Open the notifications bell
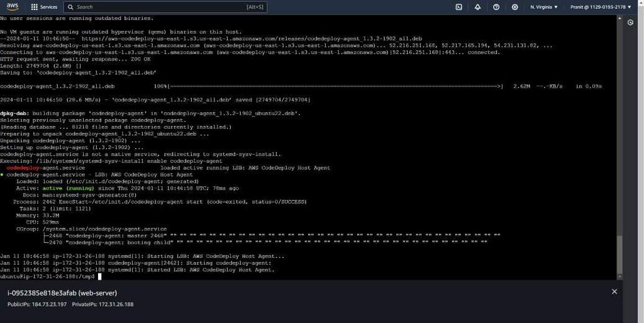The width and height of the screenshot is (644, 323). click(x=477, y=7)
